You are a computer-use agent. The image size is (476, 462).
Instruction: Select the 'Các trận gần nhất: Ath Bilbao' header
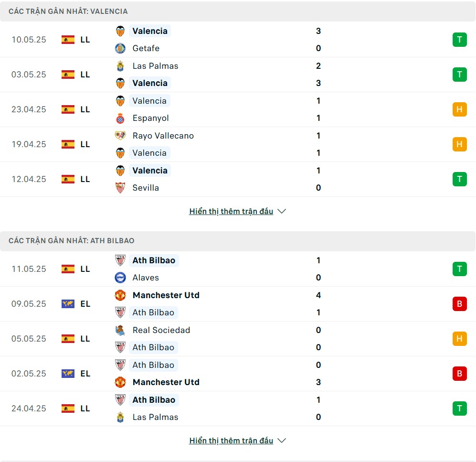coord(238,241)
